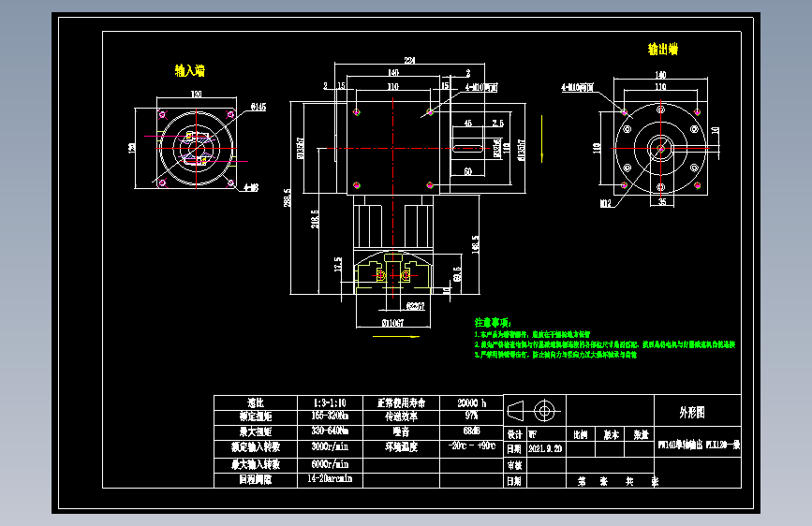The height and width of the screenshot is (526, 812).
Task: Select the 外形图 drawing title
Action: tap(692, 413)
